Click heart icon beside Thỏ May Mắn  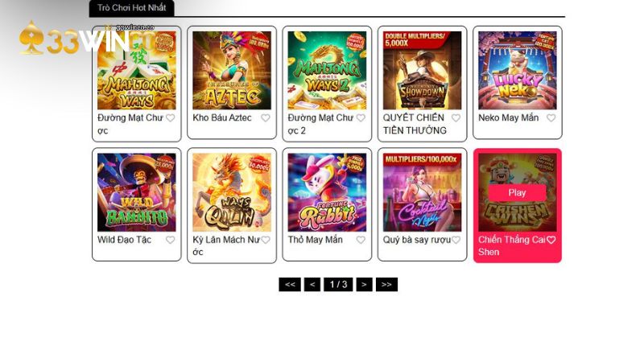pyautogui.click(x=361, y=240)
